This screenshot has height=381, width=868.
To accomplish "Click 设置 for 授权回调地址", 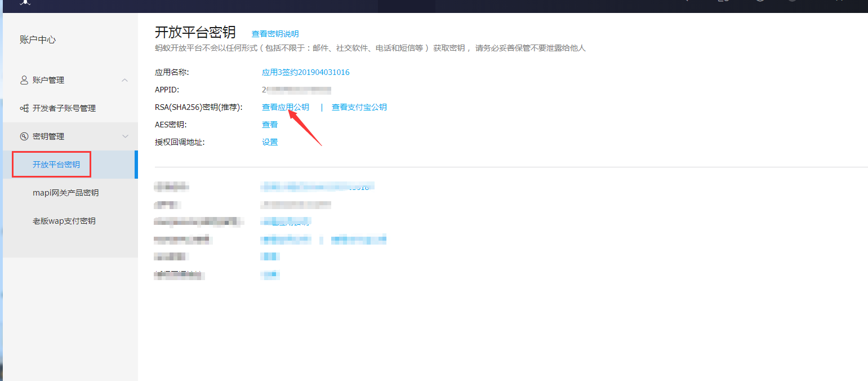I will pyautogui.click(x=270, y=142).
